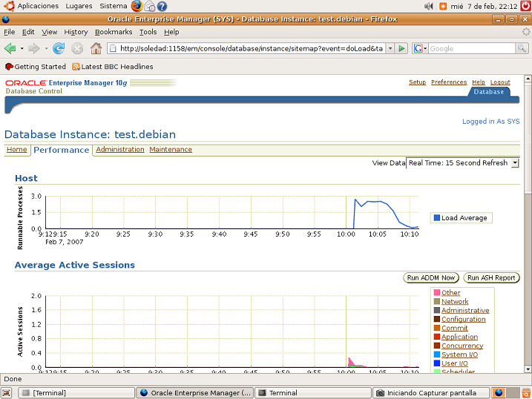This screenshot has width=532, height=399.
Task: Click the Logout link
Action: click(500, 82)
